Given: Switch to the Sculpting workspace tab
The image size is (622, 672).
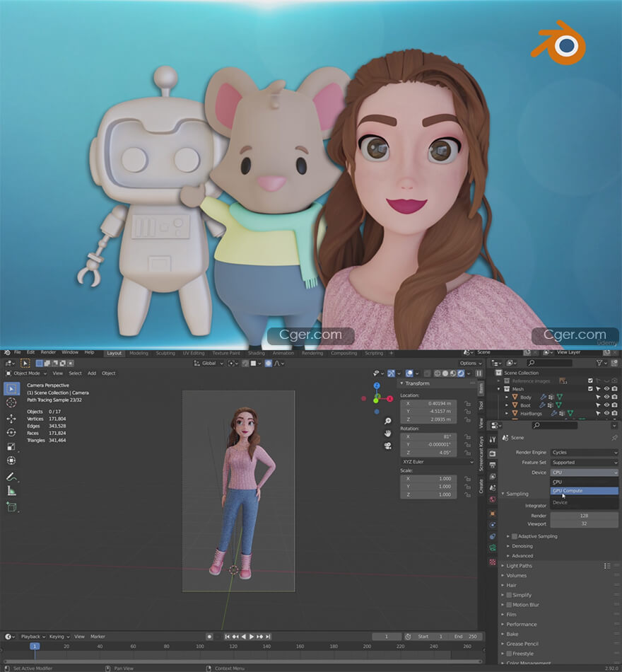Looking at the screenshot, I should pos(165,353).
